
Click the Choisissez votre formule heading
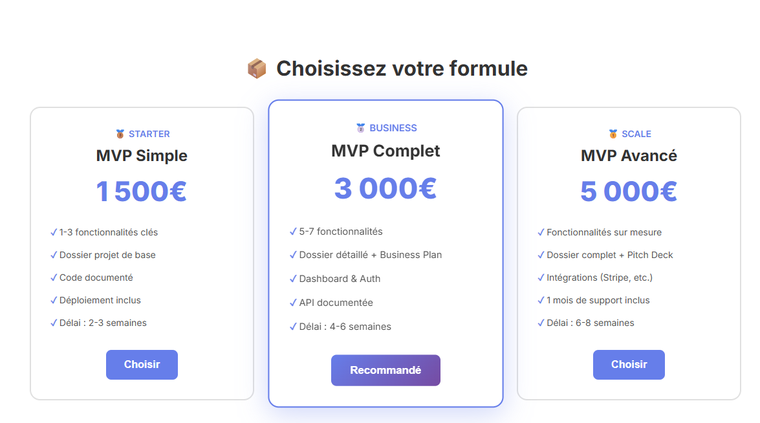401,69
